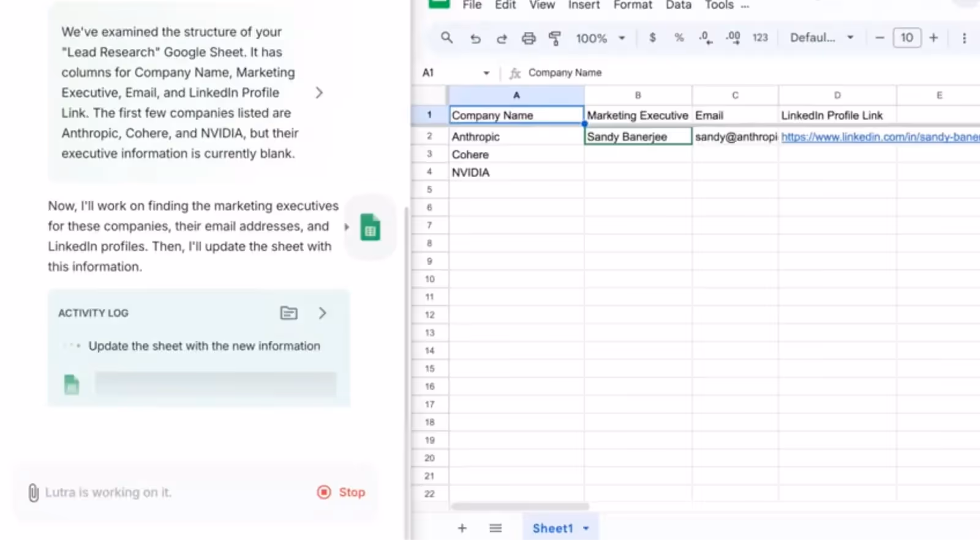Expand the triangle next to Sheets icon
The width and height of the screenshot is (980, 540).
click(x=347, y=227)
